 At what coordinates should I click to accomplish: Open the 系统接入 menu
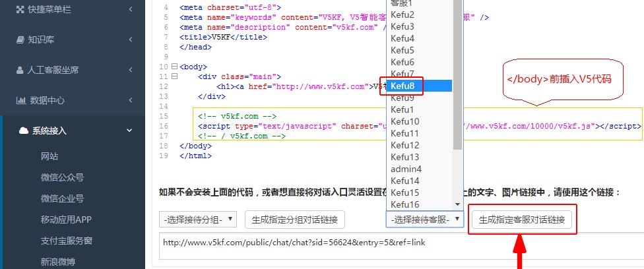click(73, 131)
